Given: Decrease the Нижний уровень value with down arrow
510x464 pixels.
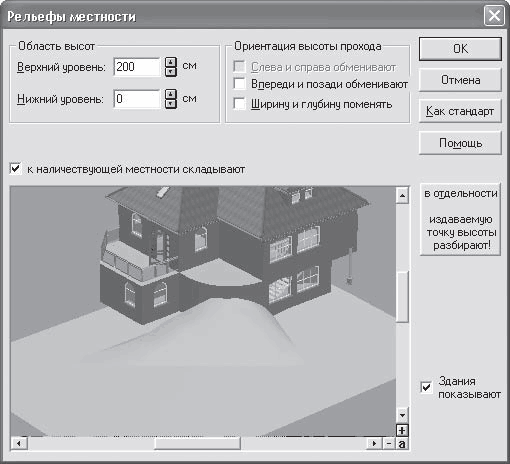Looking at the screenshot, I should [x=171, y=104].
